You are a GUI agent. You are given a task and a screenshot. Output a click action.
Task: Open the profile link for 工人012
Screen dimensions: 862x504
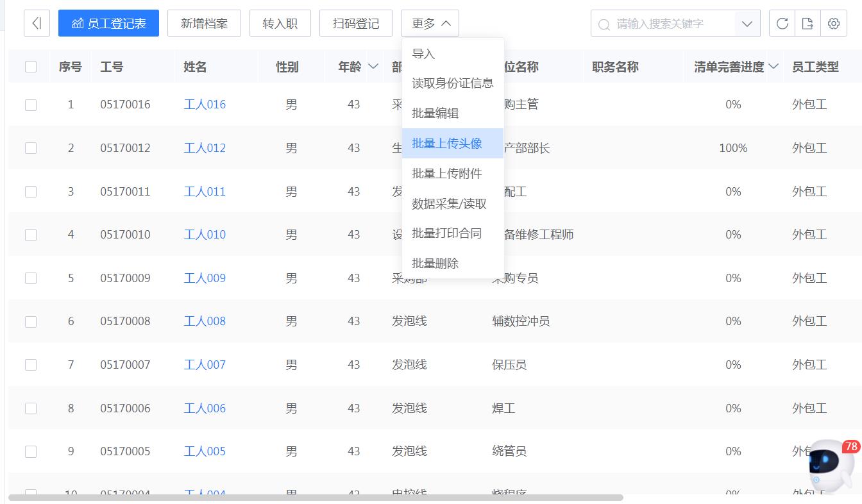[x=205, y=147]
